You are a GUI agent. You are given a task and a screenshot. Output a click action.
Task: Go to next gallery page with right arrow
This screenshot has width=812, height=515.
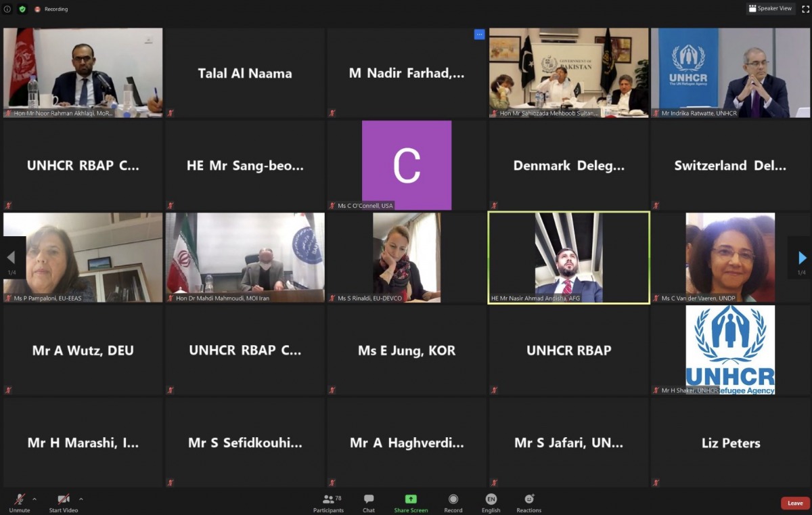[802, 258]
